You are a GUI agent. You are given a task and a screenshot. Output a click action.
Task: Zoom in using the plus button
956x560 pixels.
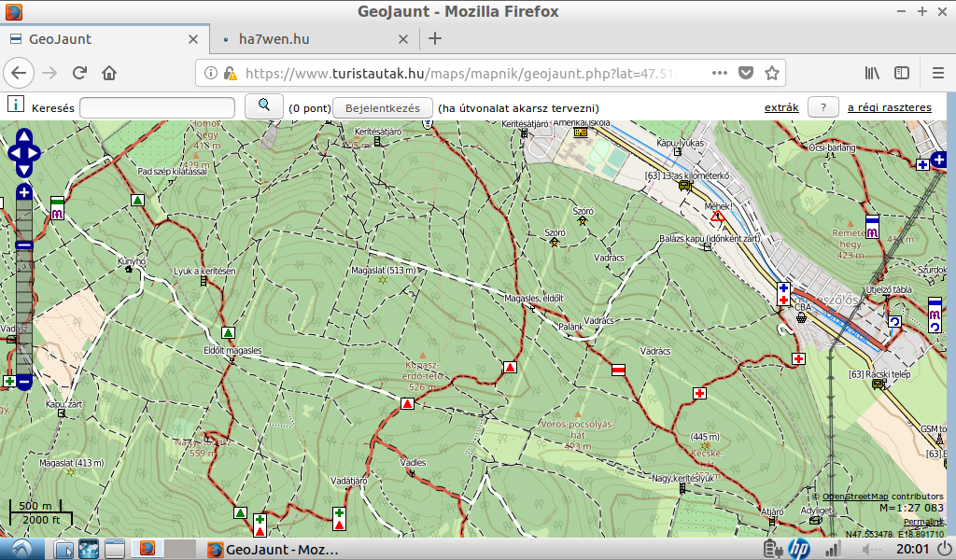pyautogui.click(x=24, y=192)
